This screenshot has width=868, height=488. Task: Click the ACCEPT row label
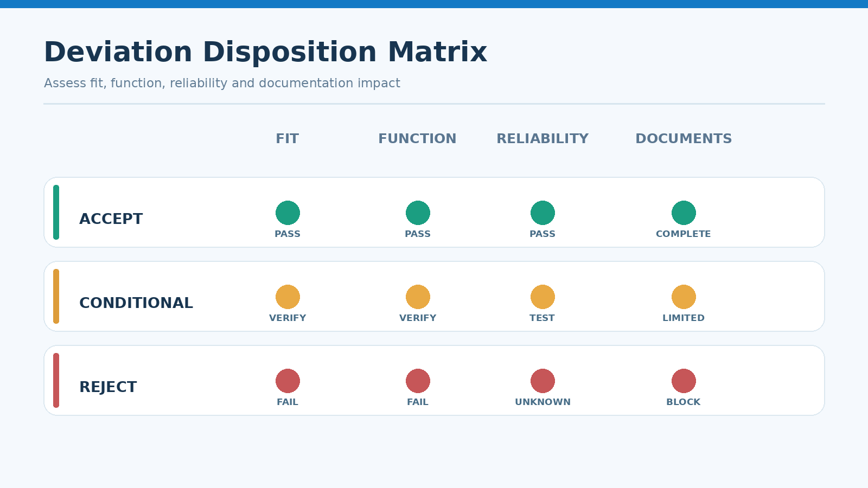[x=111, y=219]
